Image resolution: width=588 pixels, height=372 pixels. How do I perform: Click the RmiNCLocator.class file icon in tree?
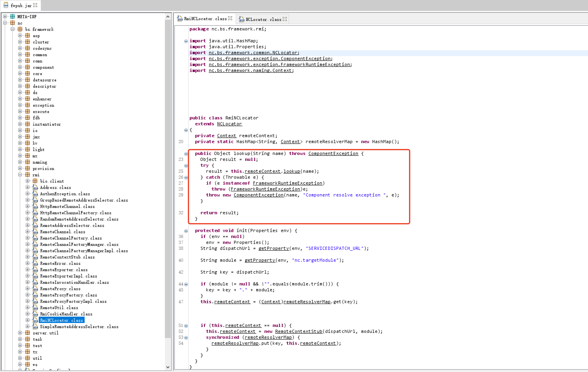(35, 320)
